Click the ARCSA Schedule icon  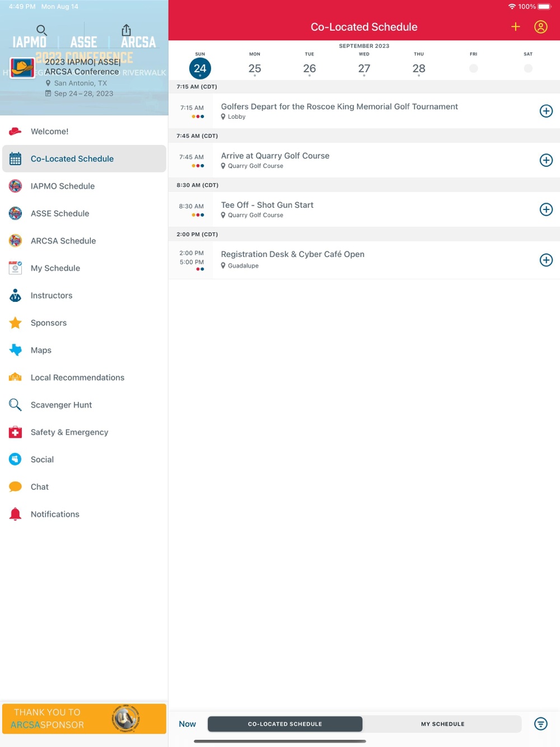pyautogui.click(x=16, y=241)
